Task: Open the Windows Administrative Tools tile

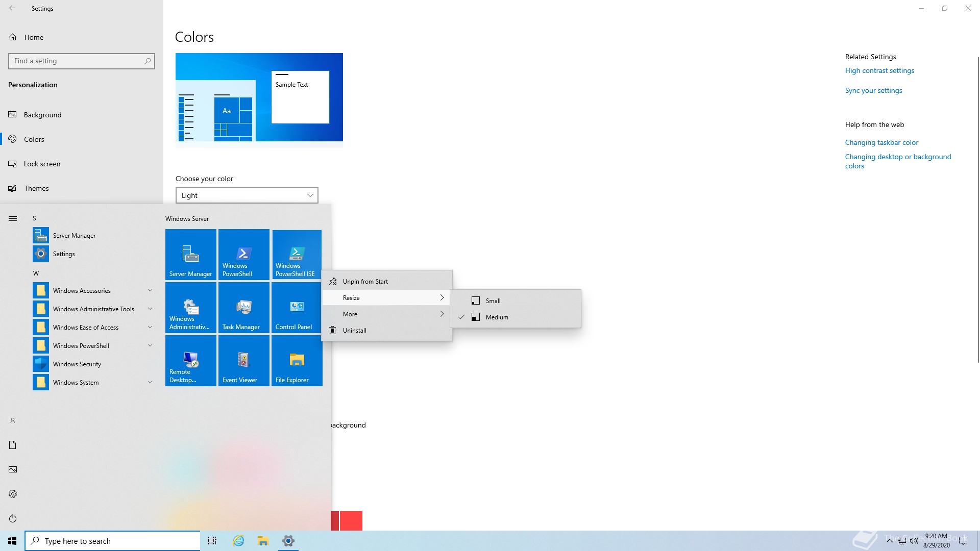Action: coord(191,307)
